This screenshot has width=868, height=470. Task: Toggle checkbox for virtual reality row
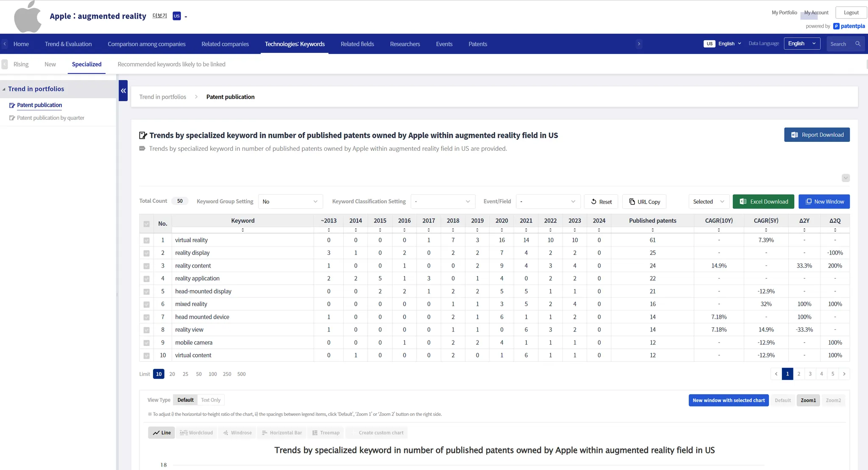click(x=147, y=241)
